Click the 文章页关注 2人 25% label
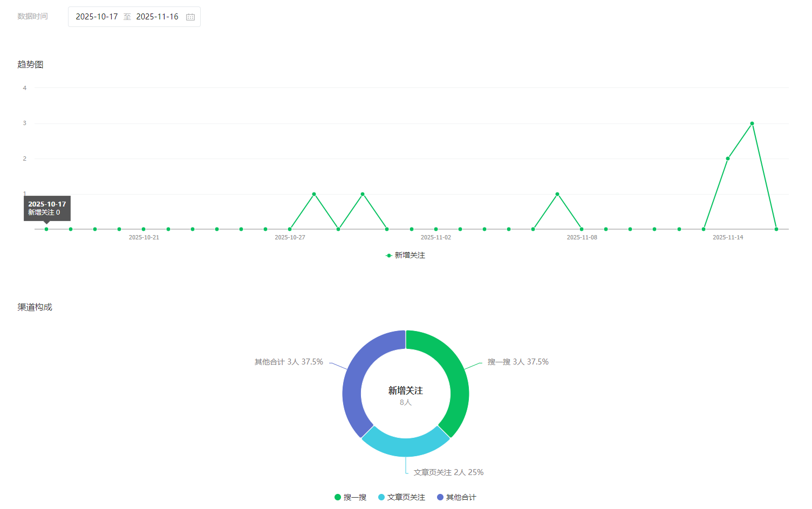The image size is (812, 509). [448, 472]
